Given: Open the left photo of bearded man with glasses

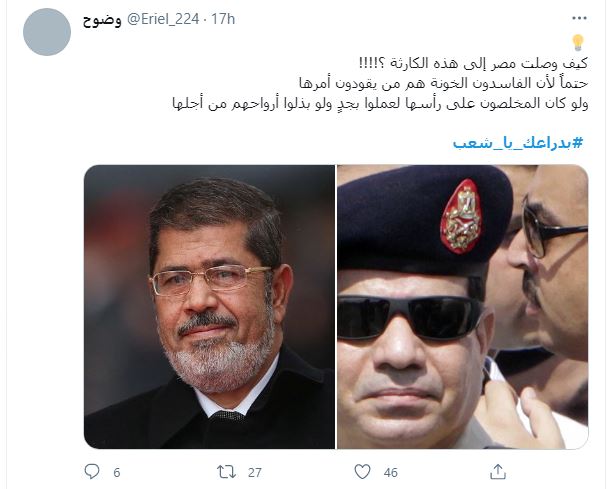Looking at the screenshot, I should click(x=209, y=307).
